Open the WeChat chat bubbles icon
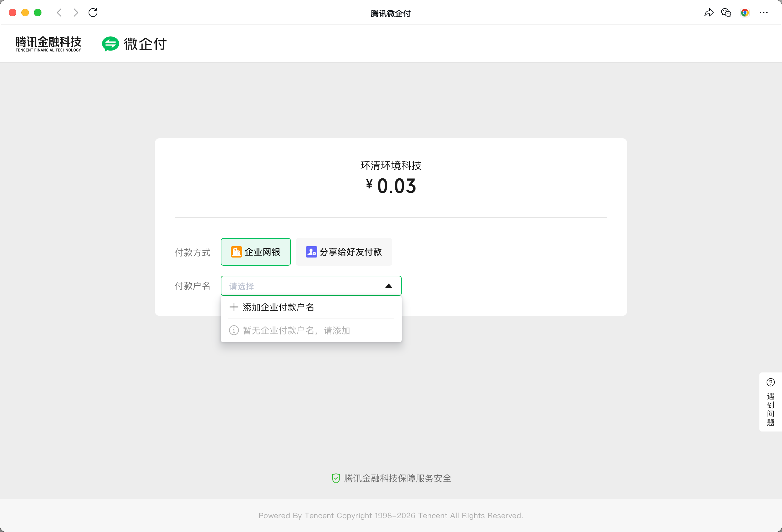Viewport: 782px width, 532px height. tap(726, 13)
